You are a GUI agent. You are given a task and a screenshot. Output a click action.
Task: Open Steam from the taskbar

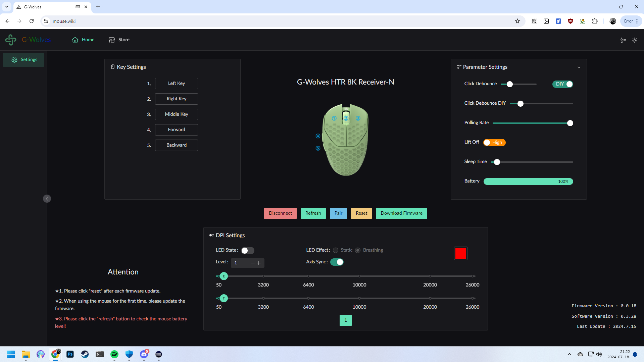point(85,354)
